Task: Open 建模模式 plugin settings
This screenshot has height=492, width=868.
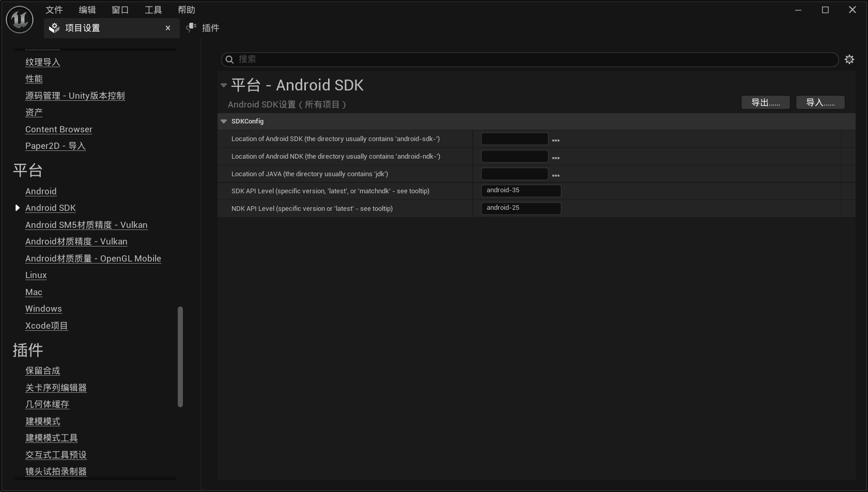Action: point(43,421)
